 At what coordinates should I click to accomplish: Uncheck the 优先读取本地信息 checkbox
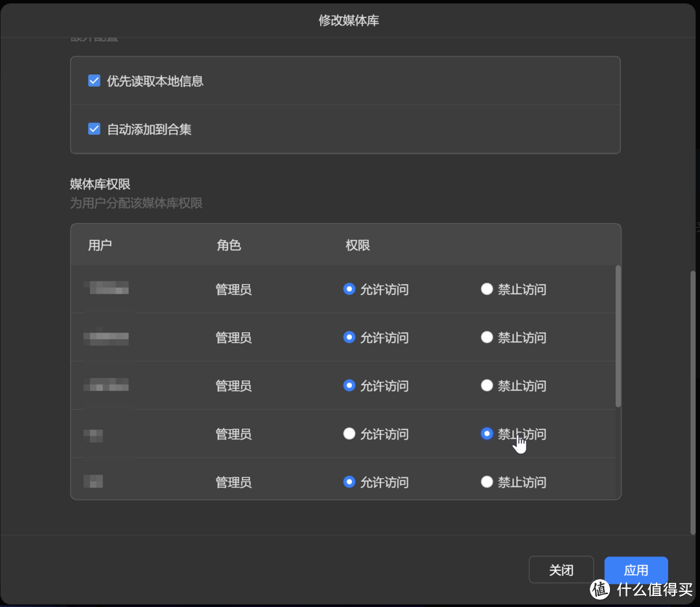click(x=94, y=80)
